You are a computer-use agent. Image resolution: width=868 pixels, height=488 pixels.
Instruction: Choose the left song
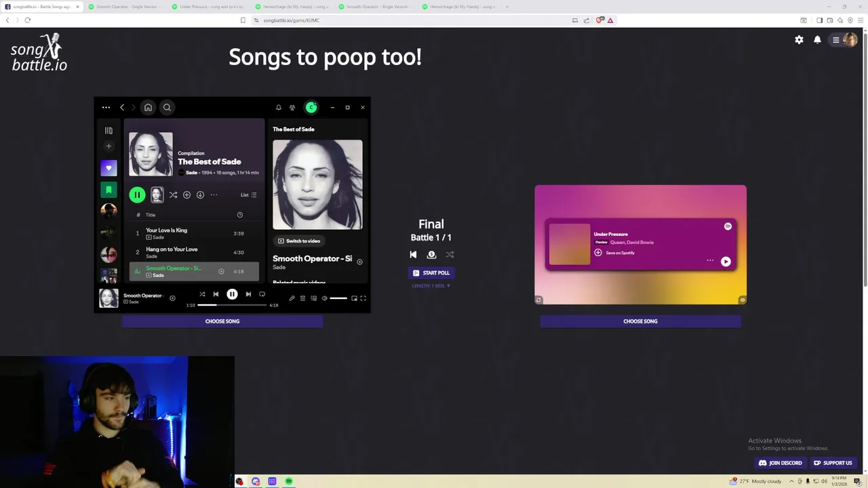pos(222,321)
